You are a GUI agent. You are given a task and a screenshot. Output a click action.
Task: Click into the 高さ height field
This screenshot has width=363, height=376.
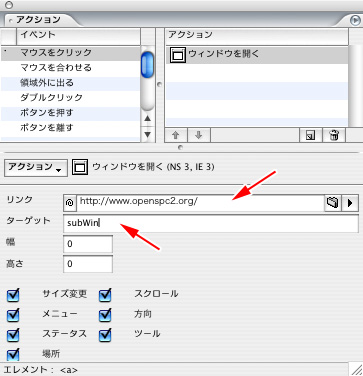click(88, 264)
